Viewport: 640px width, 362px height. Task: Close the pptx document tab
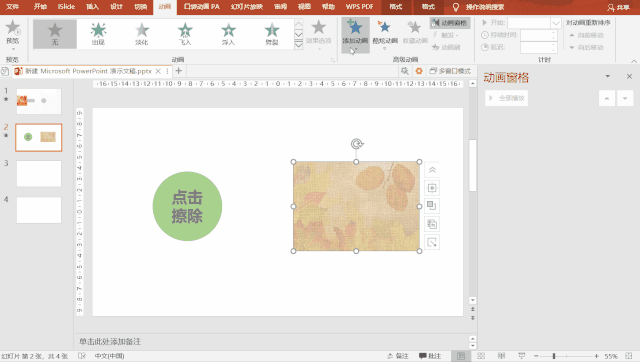(x=158, y=71)
